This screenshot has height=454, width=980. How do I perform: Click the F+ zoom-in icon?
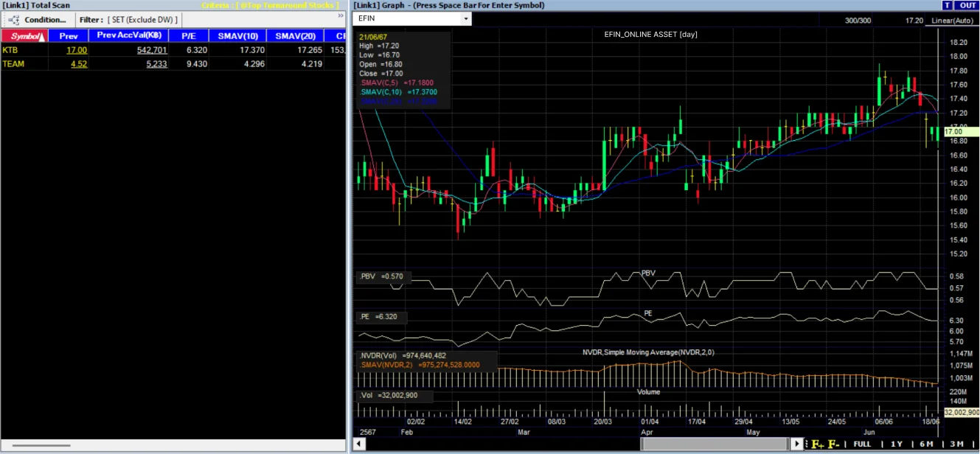tap(817, 444)
